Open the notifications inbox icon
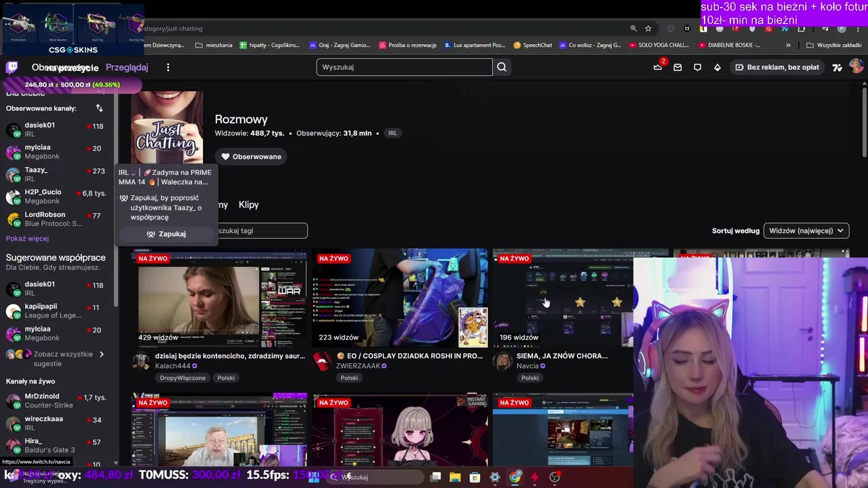Viewport: 868px width, 488px height. (677, 67)
